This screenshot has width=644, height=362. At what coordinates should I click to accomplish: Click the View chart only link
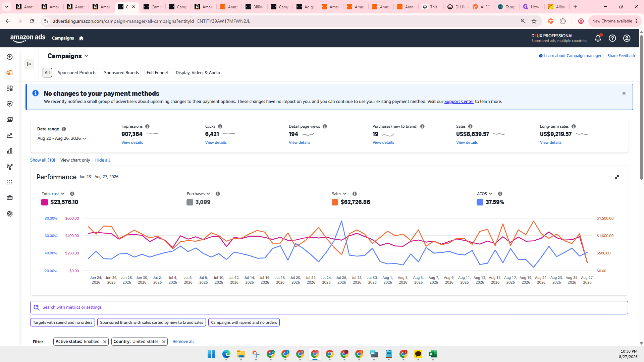75,160
